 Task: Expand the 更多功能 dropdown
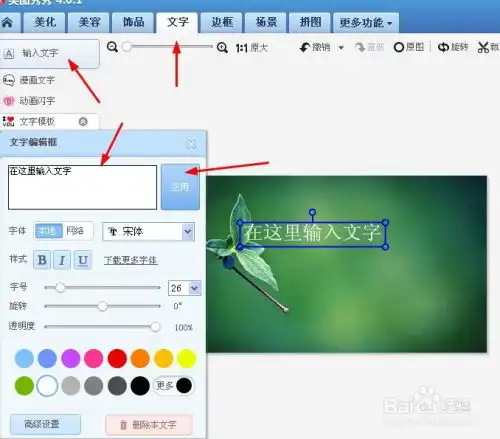click(x=366, y=23)
